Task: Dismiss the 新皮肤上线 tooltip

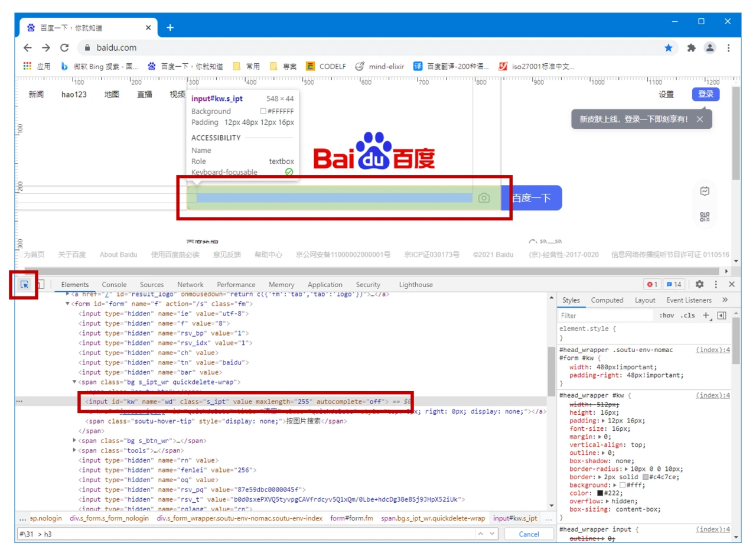Action: [700, 119]
